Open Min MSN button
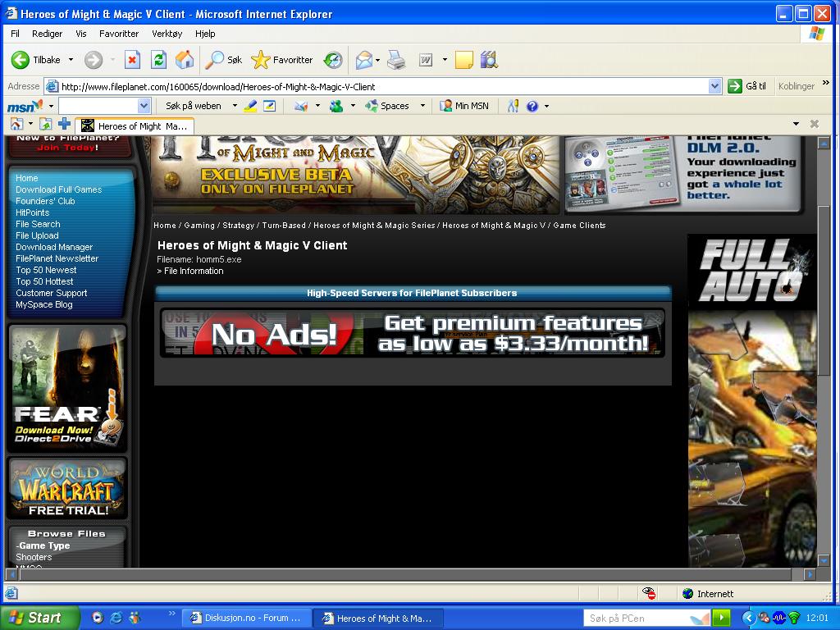This screenshot has width=840, height=630. point(464,106)
